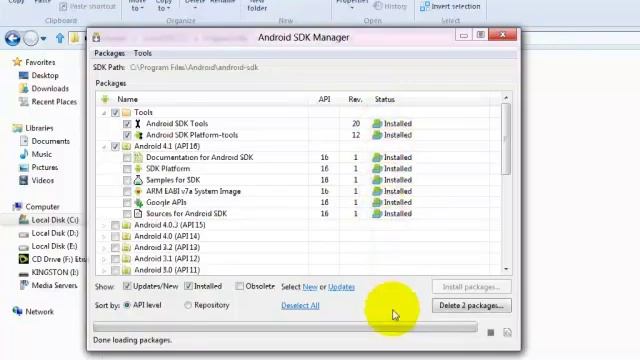Viewport: 640px width, 360px height.
Task: Toggle the Android 4.1 (API 16) checkbox
Action: click(x=115, y=146)
